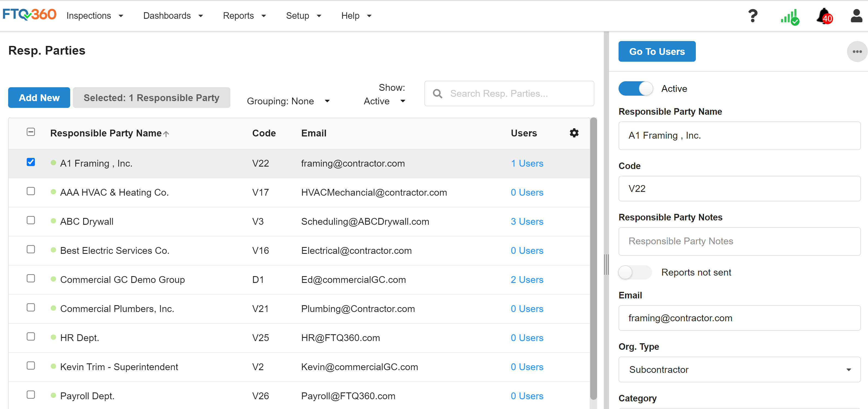Click the search magnifier icon
This screenshot has width=868, height=409.
[x=437, y=93]
